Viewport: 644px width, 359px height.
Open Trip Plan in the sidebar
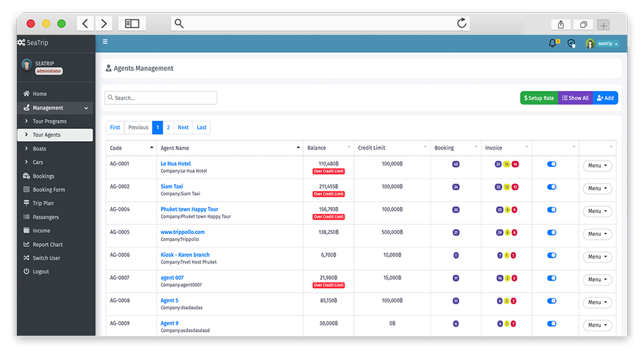(55, 203)
